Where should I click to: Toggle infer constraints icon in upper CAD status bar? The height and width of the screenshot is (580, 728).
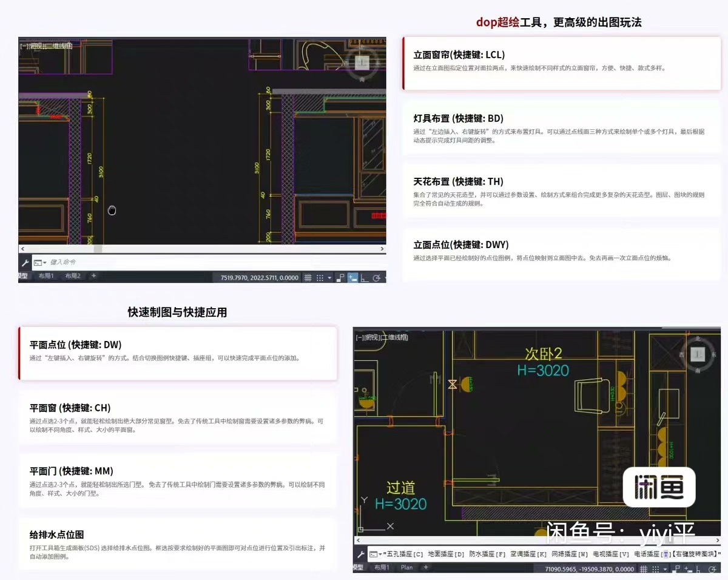[341, 277]
